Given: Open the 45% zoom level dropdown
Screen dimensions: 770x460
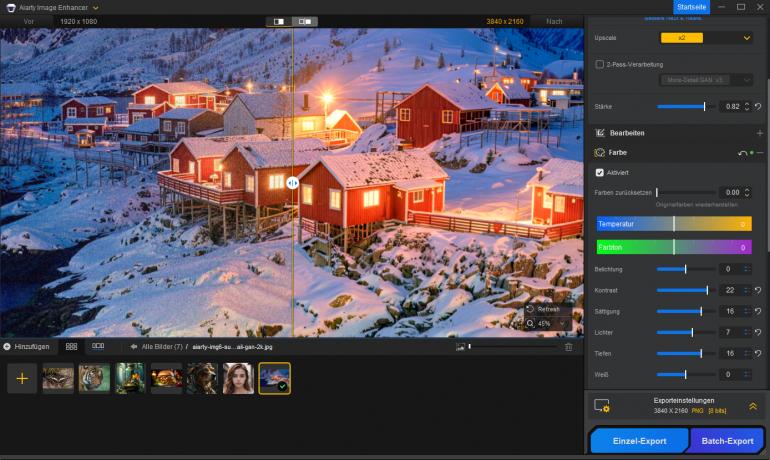Looking at the screenshot, I should [x=548, y=324].
